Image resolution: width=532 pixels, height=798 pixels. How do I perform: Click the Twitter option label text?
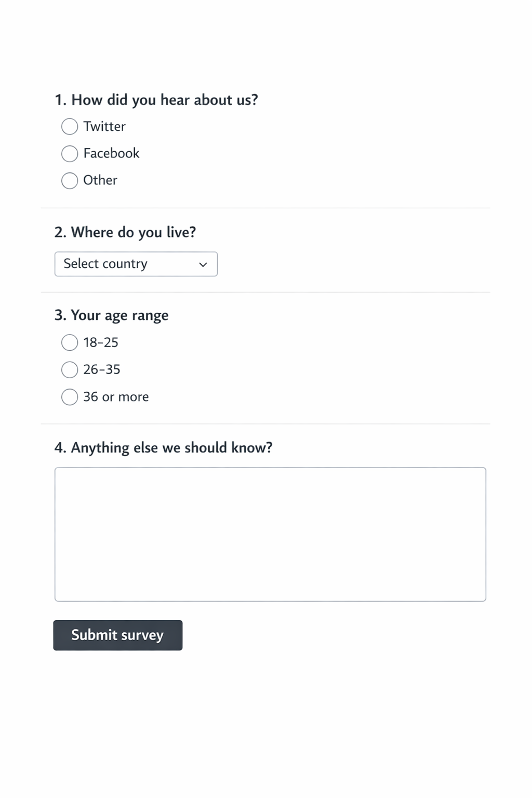[104, 126]
